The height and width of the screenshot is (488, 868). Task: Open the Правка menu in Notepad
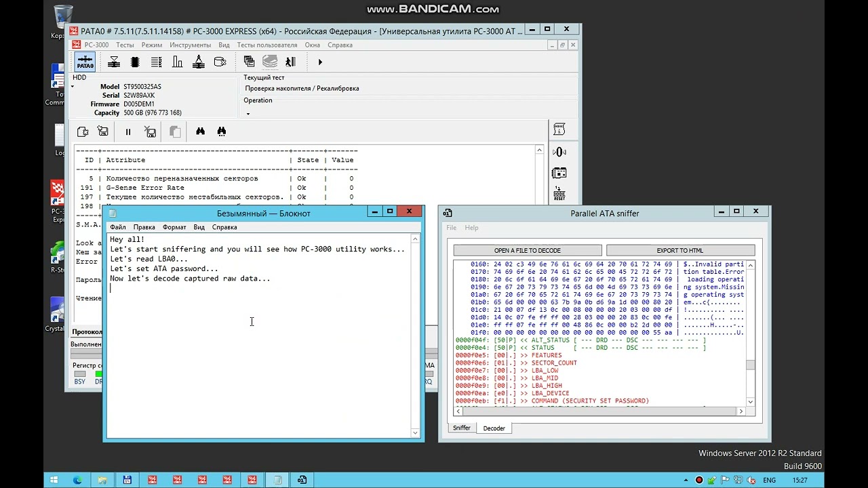pyautogui.click(x=144, y=227)
